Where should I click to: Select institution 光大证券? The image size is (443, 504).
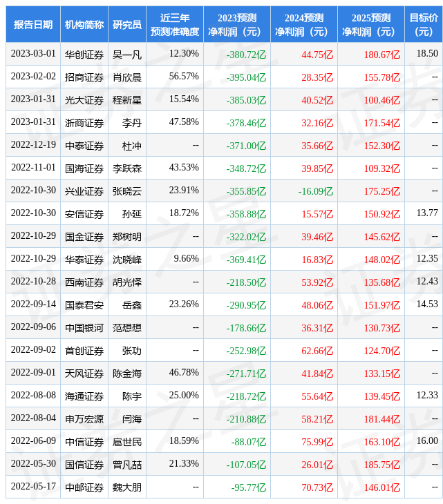[x=84, y=100]
